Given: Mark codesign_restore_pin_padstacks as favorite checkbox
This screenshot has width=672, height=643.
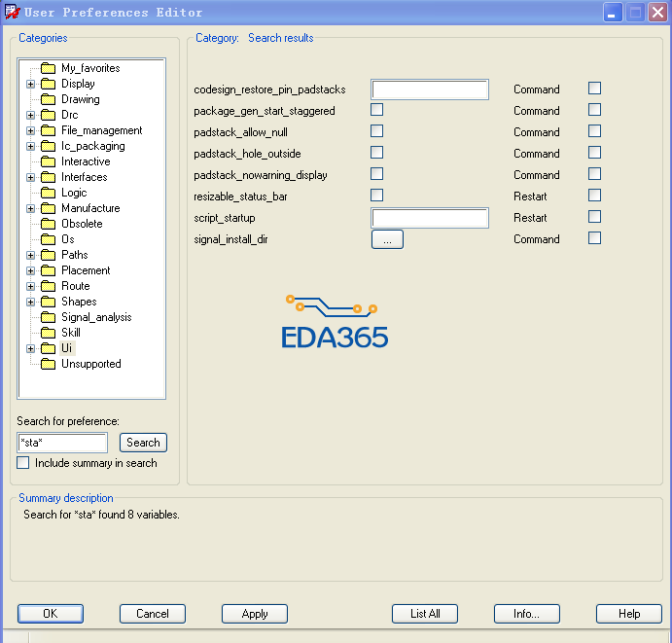Looking at the screenshot, I should coord(594,89).
